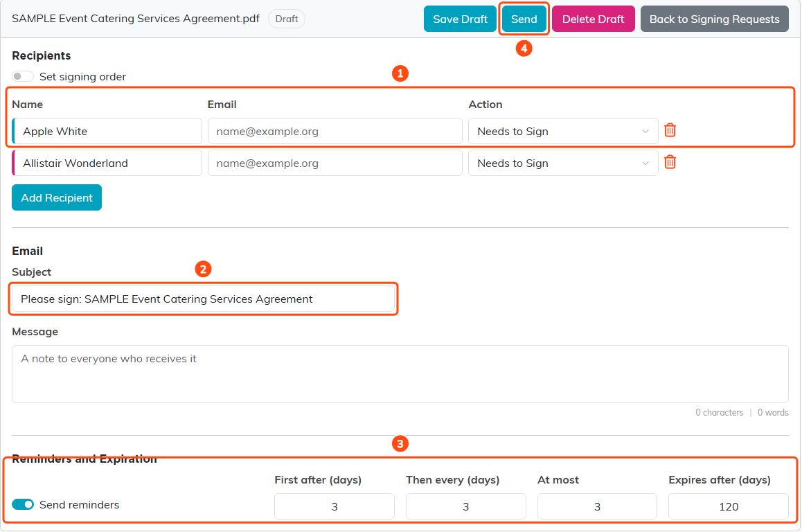Click the email field for Allistair Wonderland
The image size is (802, 532).
click(x=335, y=163)
